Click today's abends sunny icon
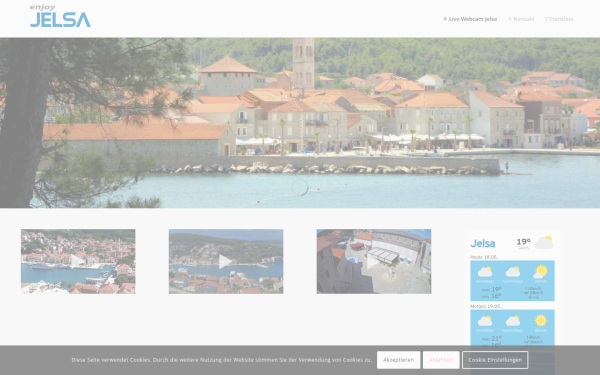The image size is (600, 375). 540,271
